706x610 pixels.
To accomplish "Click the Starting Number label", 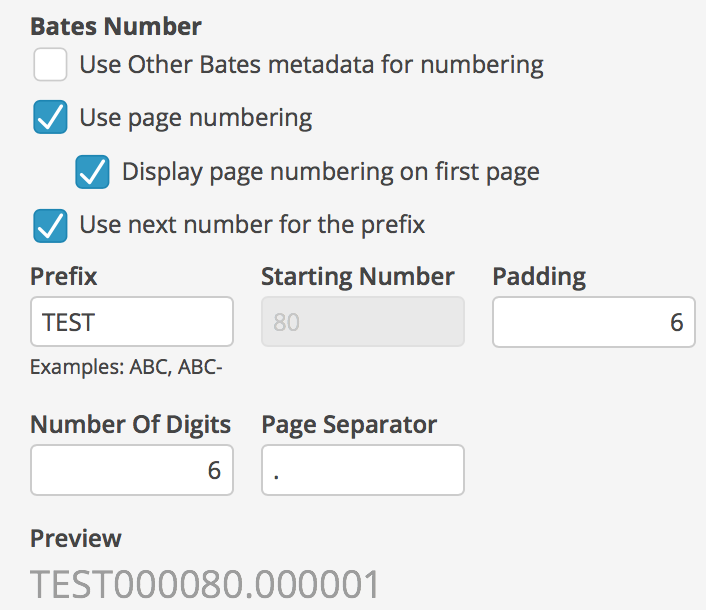I will pos(358,276).
